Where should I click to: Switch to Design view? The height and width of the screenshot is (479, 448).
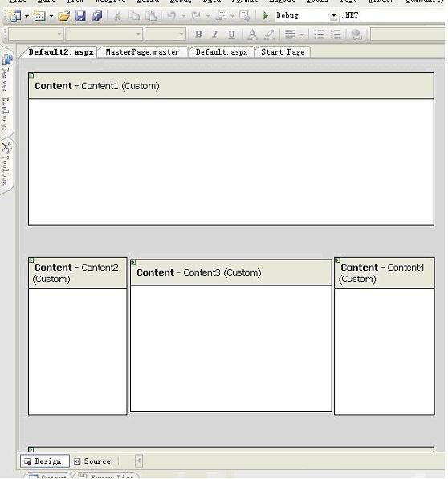(44, 461)
